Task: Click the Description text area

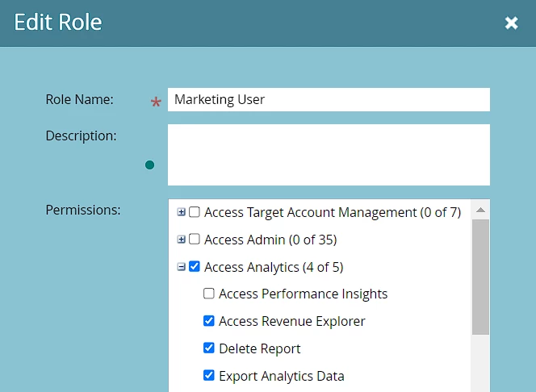Action: pos(329,154)
